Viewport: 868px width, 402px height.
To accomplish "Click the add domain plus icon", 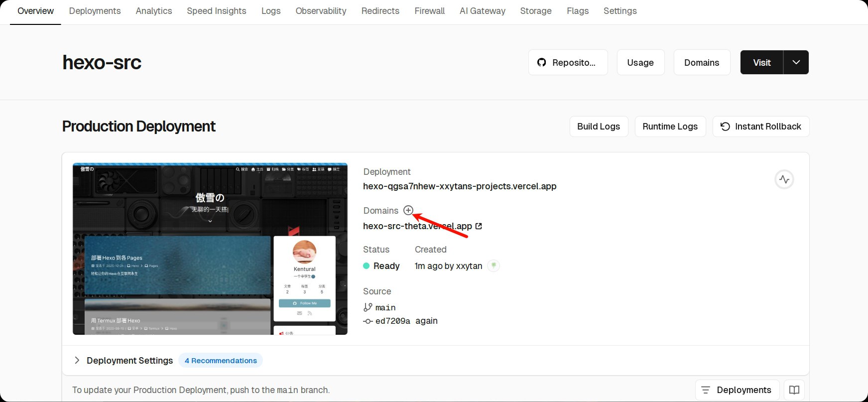I will pos(408,210).
